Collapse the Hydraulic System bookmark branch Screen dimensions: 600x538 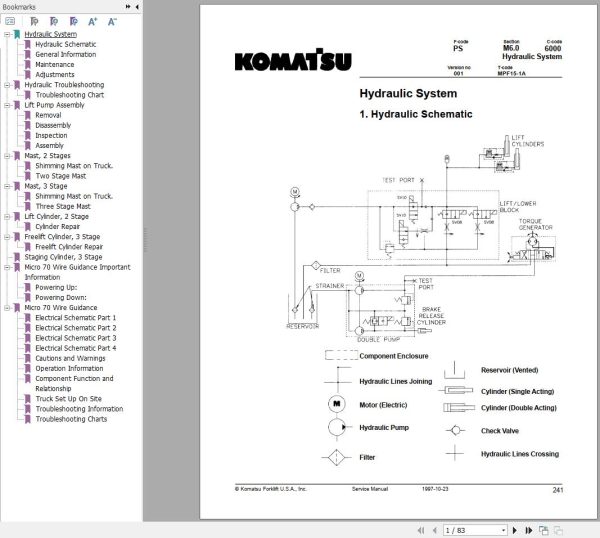pyautogui.click(x=7, y=34)
